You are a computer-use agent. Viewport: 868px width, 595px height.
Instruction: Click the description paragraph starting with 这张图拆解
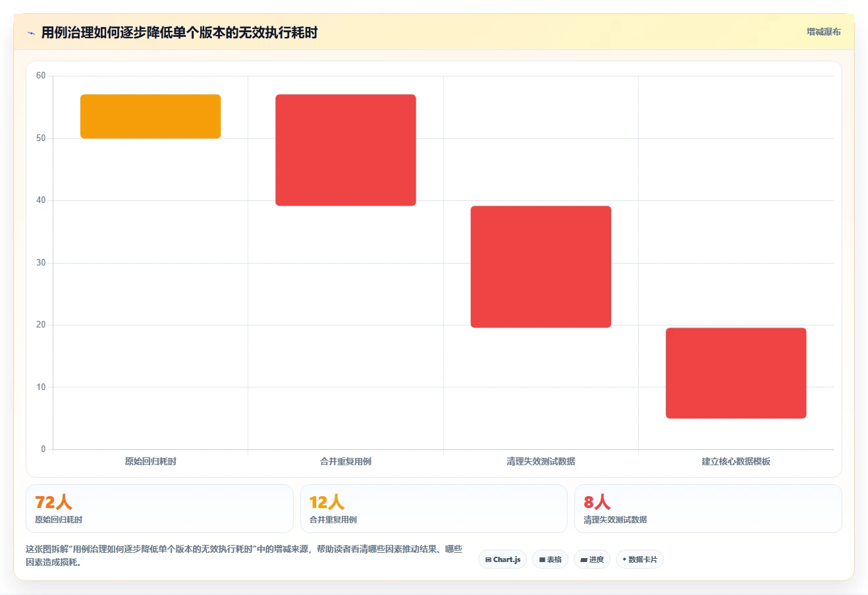point(244,555)
